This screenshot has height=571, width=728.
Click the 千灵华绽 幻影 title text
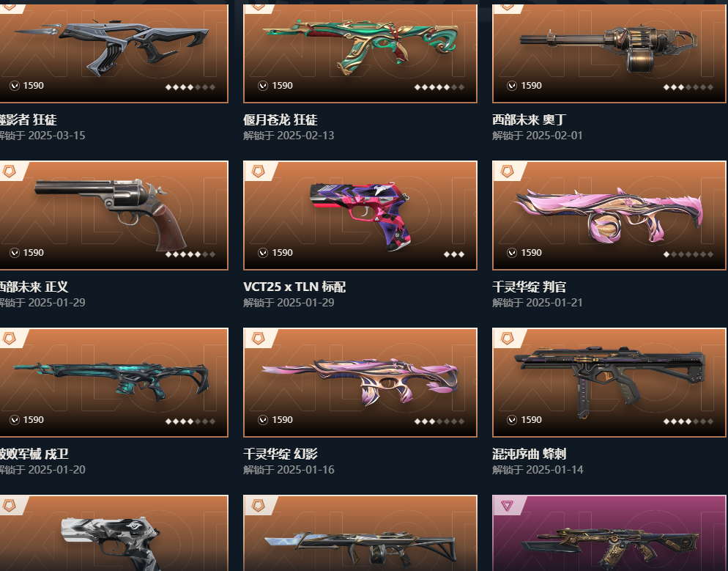pyautogui.click(x=280, y=454)
